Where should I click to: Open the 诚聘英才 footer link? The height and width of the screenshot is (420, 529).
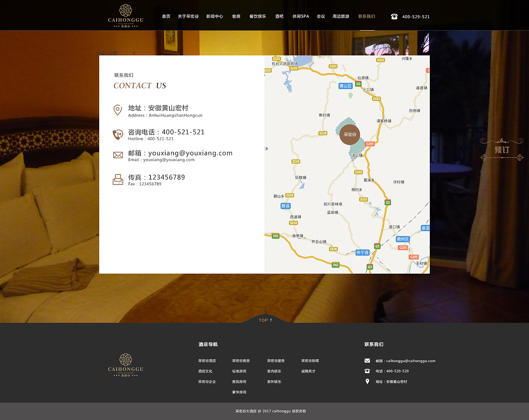point(308,371)
